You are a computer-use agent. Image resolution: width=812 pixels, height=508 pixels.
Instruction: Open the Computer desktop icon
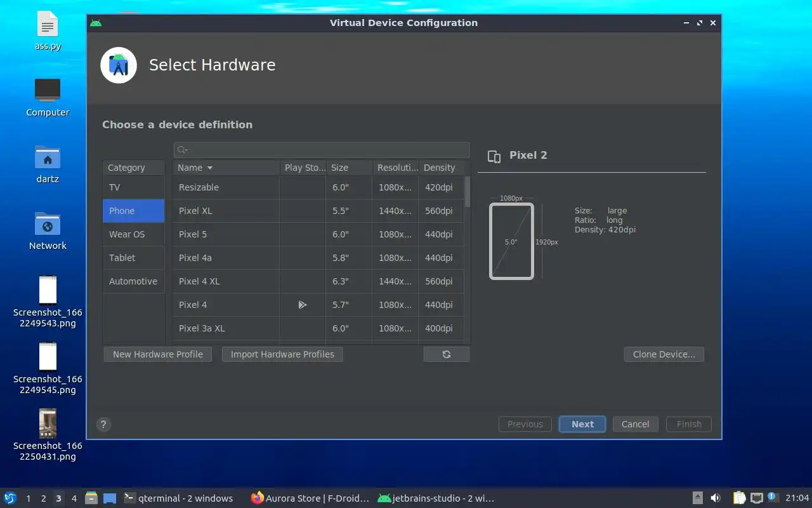tap(48, 98)
